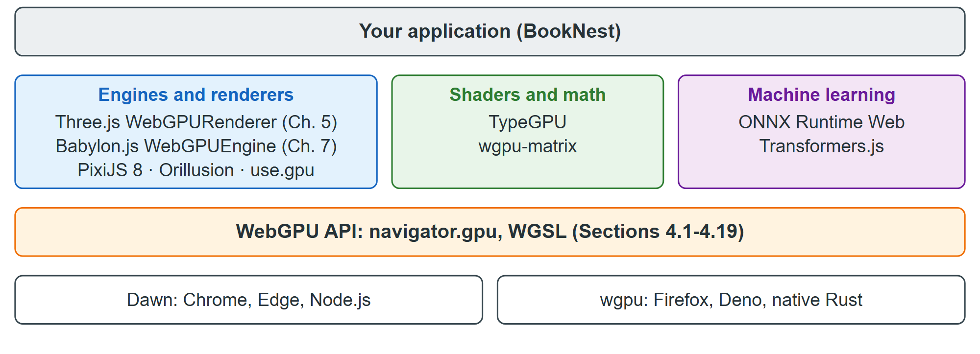Click 'Three.js WebGPURenderer (Ch. 5)' line
The height and width of the screenshot is (354, 980).
click(196, 122)
